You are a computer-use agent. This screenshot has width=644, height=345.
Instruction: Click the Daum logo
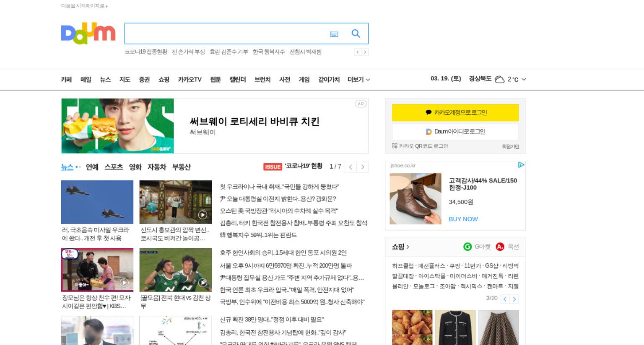(x=88, y=33)
